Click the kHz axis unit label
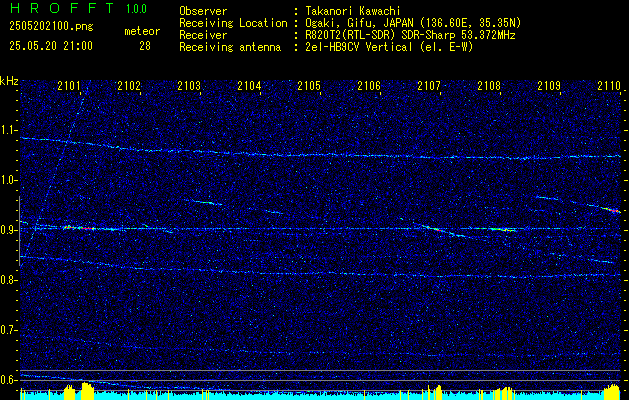629x400 pixels. coord(9,81)
